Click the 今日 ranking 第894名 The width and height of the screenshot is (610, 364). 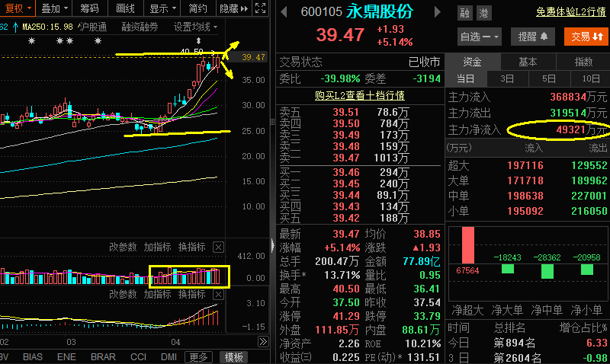[514, 343]
